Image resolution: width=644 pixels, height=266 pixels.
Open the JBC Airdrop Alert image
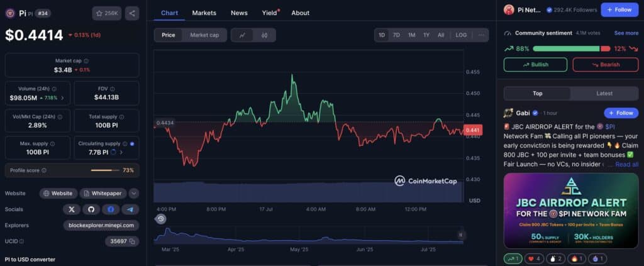tap(571, 211)
